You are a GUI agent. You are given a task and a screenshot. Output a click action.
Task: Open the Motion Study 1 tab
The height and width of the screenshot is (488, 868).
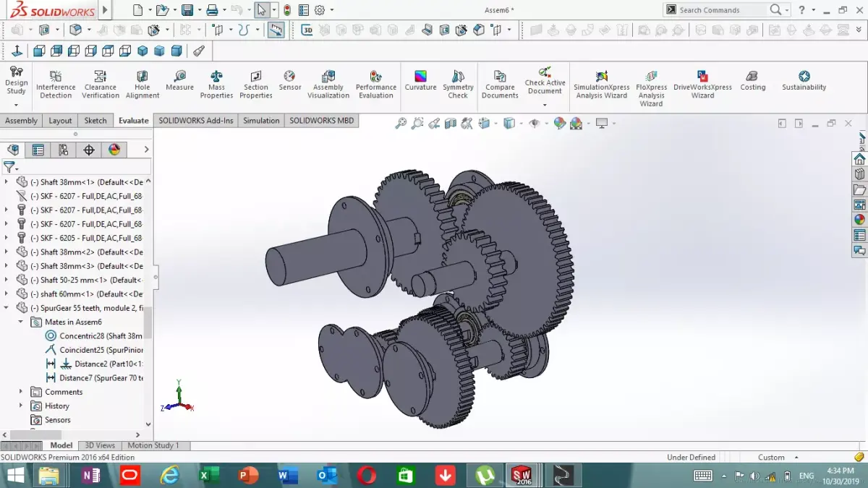pos(153,445)
